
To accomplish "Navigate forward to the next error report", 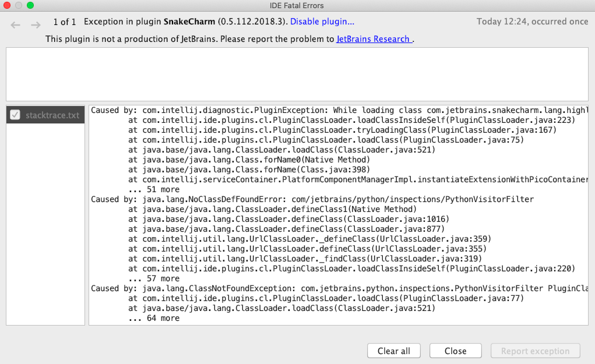I will [35, 24].
